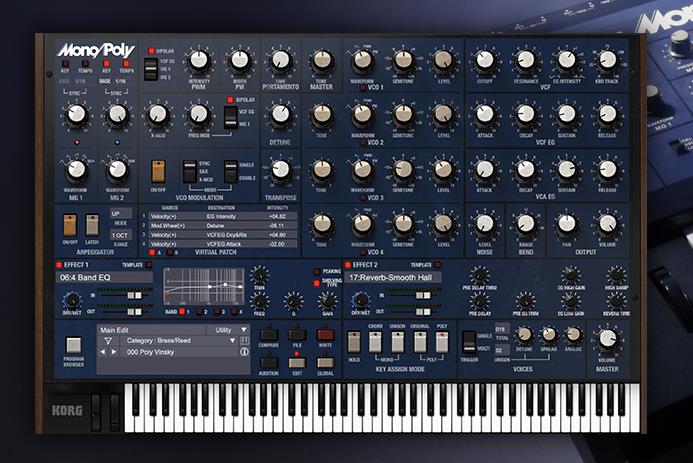The height and width of the screenshot is (463, 693).
Task: Select Virtual Patch bank A
Action: 152,252
